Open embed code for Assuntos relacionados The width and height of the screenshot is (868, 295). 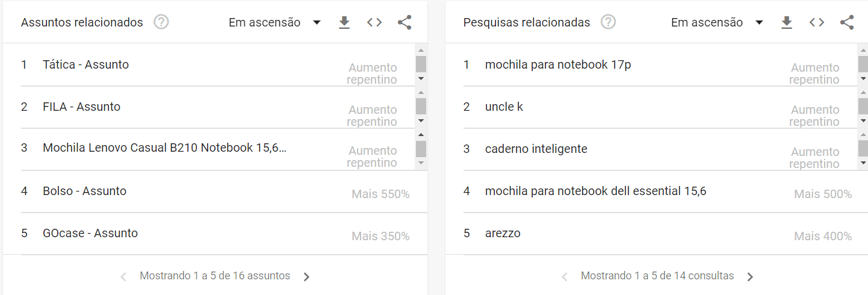[374, 23]
